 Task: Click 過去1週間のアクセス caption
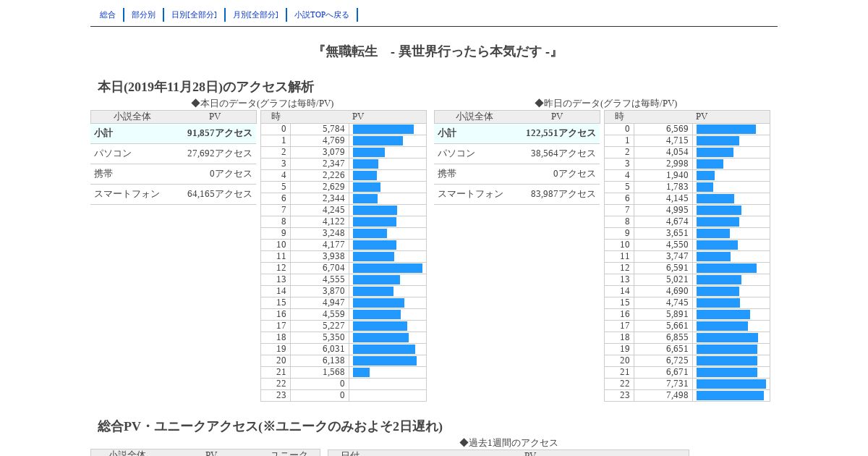tap(509, 442)
